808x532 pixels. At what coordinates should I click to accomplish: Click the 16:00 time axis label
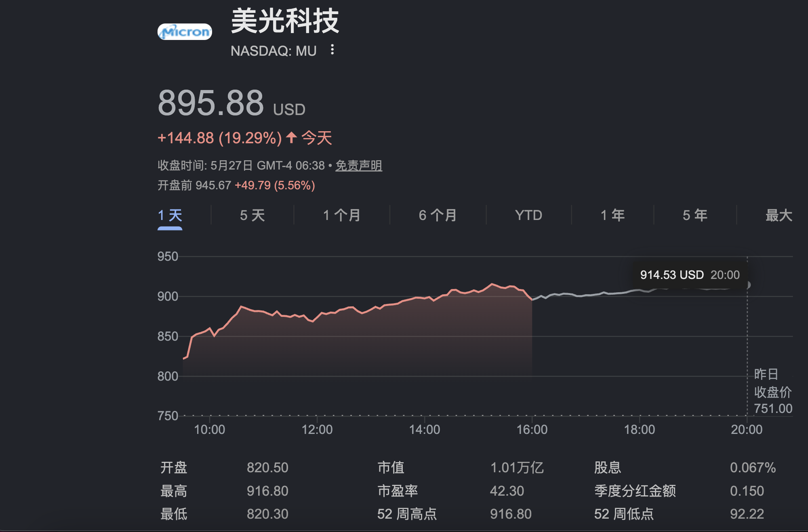(x=532, y=429)
